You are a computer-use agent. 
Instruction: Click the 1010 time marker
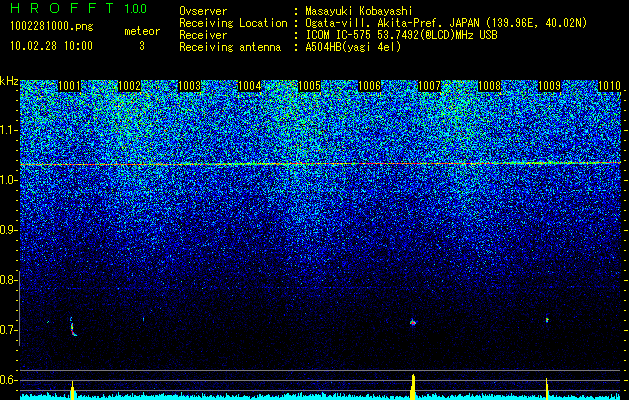click(x=609, y=86)
